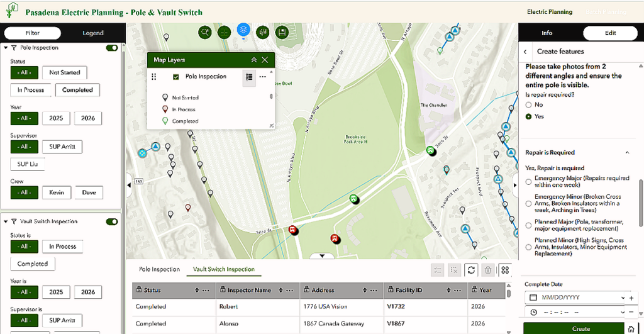Click the home icon next to Create button
This screenshot has height=334, width=644.
631,329
